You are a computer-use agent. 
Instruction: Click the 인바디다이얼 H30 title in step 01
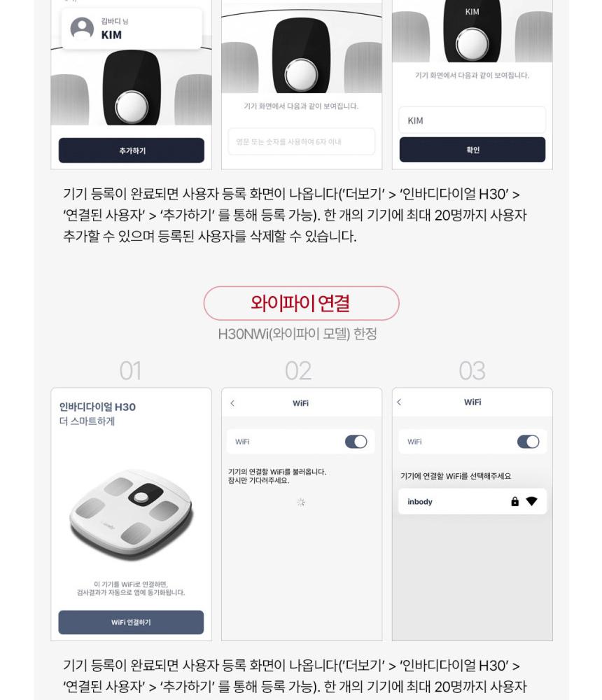pyautogui.click(x=97, y=407)
